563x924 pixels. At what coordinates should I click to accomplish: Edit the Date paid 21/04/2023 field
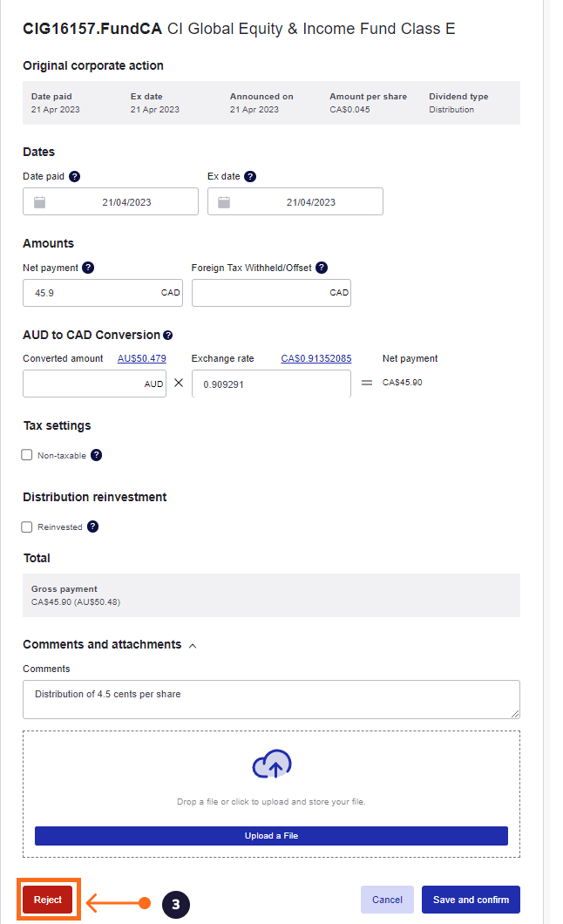click(x=111, y=201)
